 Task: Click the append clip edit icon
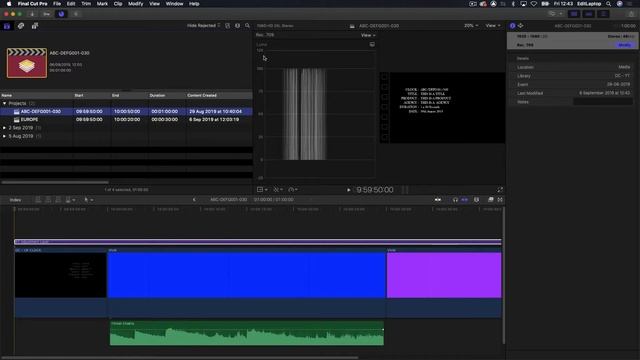coord(58,200)
